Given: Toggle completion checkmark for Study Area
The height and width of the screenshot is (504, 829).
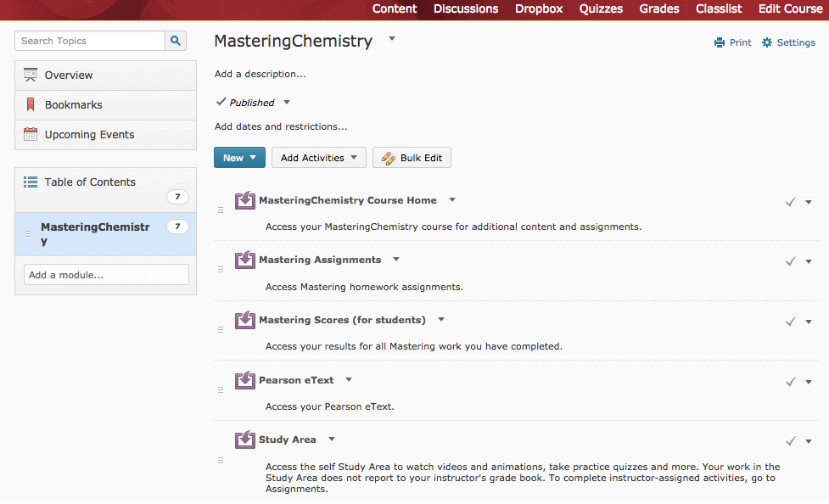Looking at the screenshot, I should 790,441.
